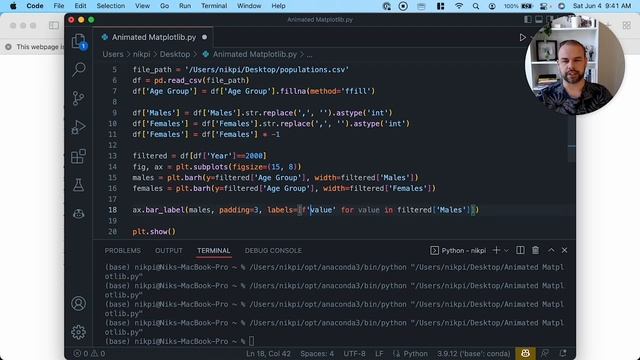This screenshot has height=360, width=640.
Task: Maximize the panel with up chevron
Action: 551,250
